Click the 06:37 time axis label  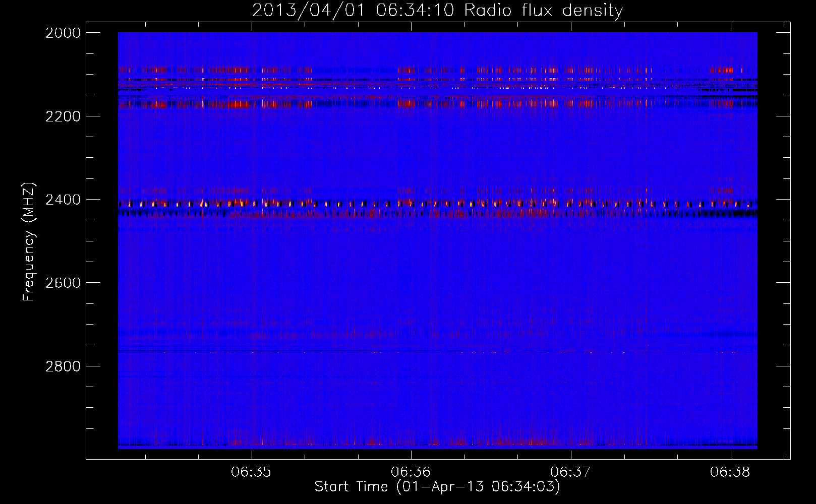570,472
